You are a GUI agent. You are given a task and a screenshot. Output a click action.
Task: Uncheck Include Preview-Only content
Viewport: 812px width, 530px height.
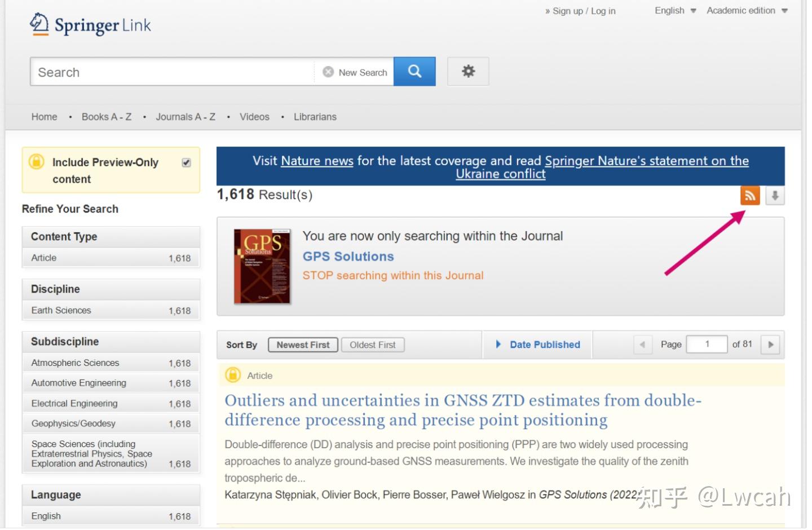(x=186, y=162)
